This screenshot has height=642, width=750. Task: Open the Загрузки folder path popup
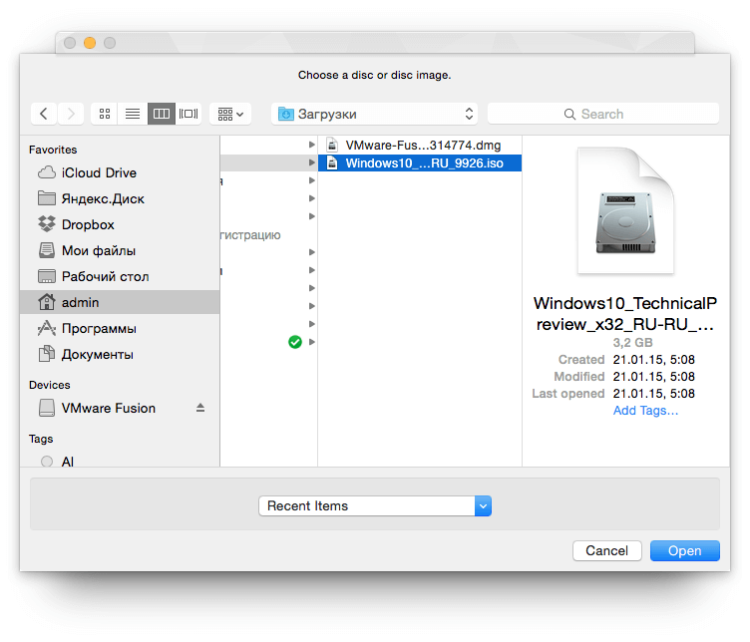pyautogui.click(x=374, y=114)
